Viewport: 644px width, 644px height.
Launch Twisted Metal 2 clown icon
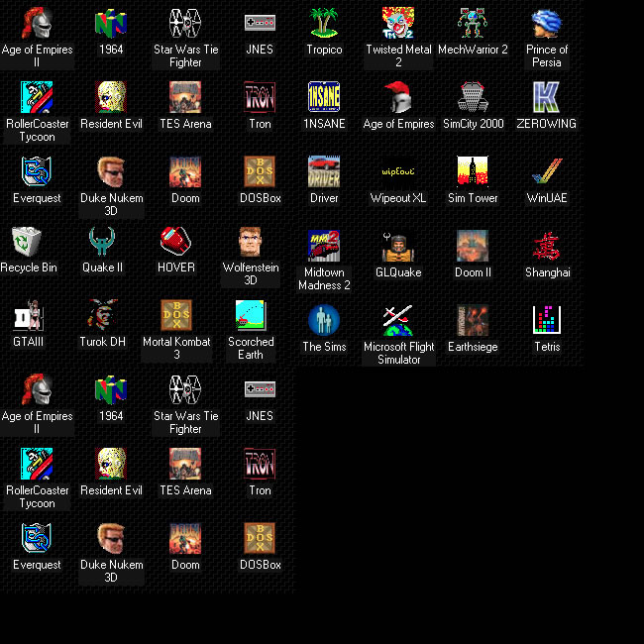coord(398,23)
